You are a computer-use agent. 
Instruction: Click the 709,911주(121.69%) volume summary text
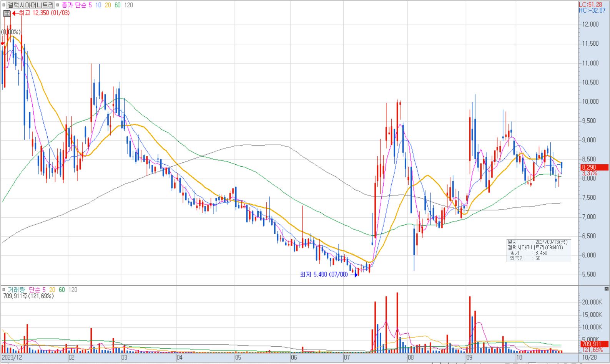coord(28,296)
